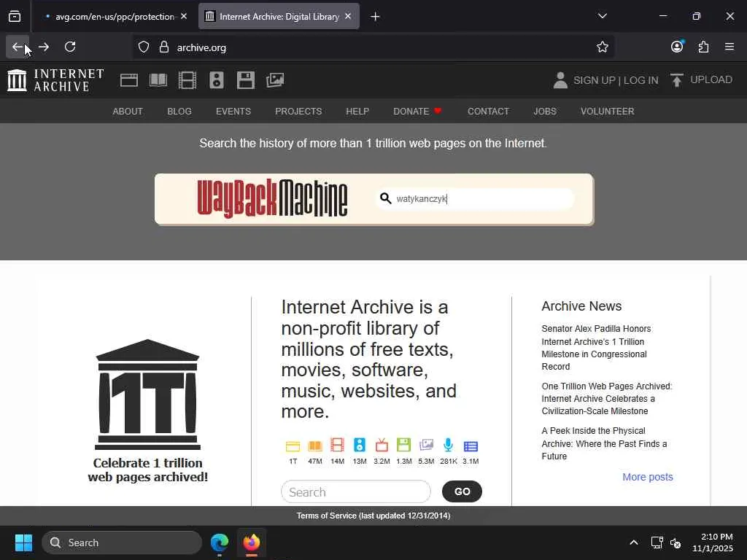Screen dimensions: 747x560
Task: Open the VOLUNTEER menu item
Action: tap(607, 112)
